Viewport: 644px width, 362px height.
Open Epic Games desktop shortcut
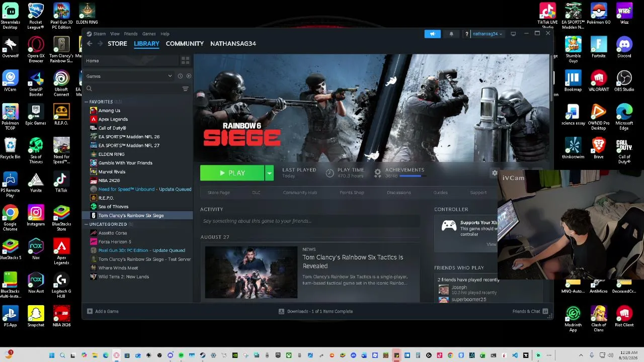point(36,115)
